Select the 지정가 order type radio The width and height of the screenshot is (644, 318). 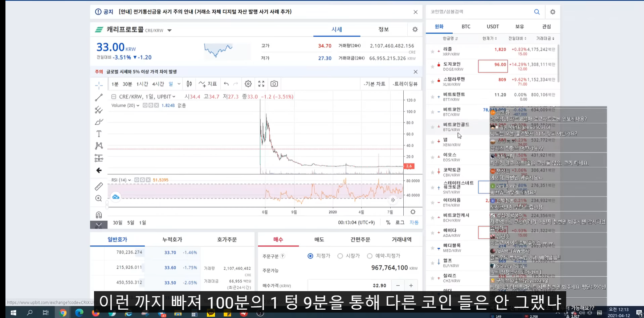pyautogui.click(x=310, y=256)
